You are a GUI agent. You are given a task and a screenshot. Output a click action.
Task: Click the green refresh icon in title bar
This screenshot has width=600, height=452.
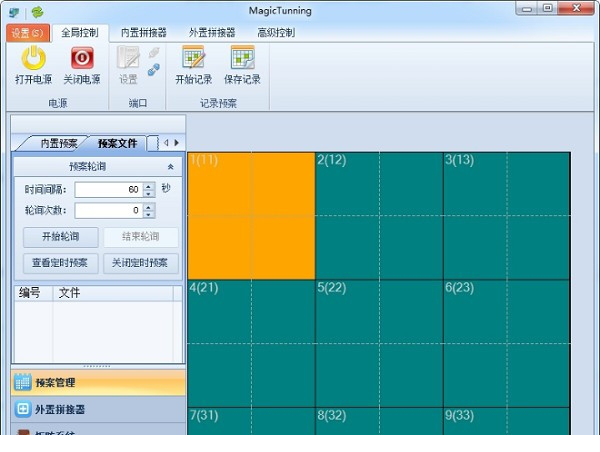pyautogui.click(x=37, y=12)
